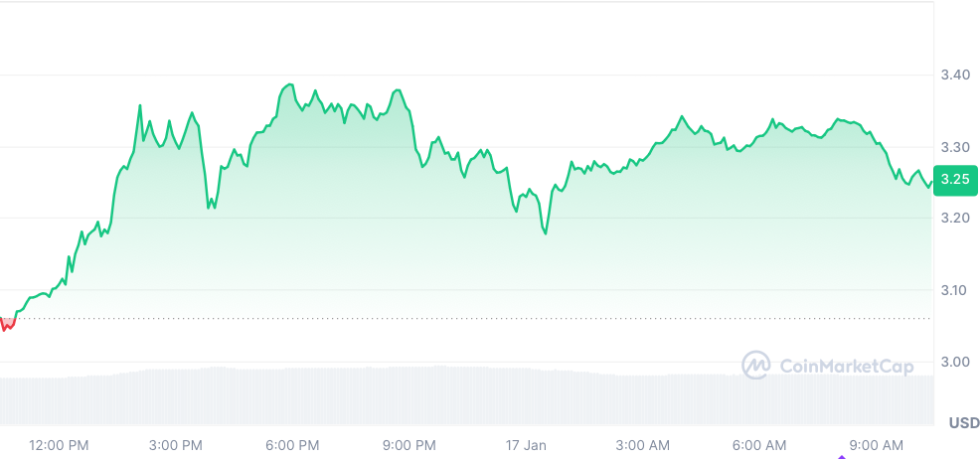Click the USD currency label

[963, 422]
